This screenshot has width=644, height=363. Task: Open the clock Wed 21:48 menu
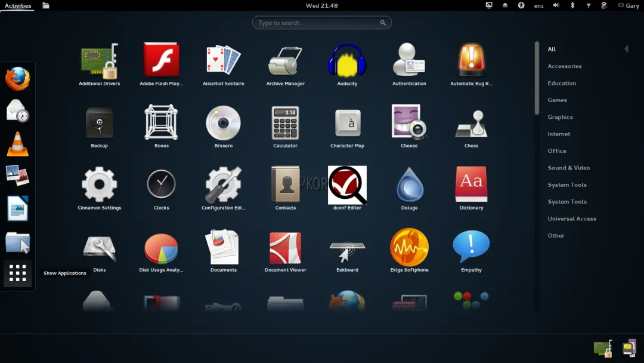pyautogui.click(x=322, y=6)
